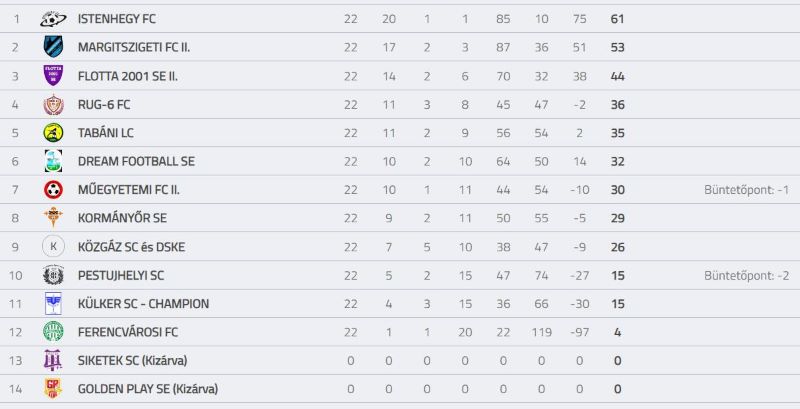Image resolution: width=800 pixels, height=409 pixels.
Task: Open the KORMÁNYŐR SE team name
Action: 122,218
